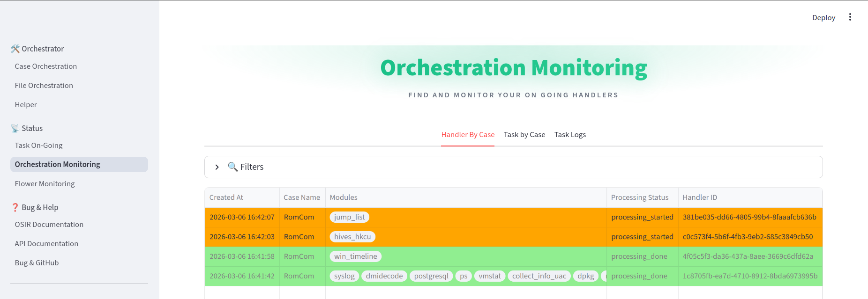Screen dimensions: 868x299
Task: Go to Helper page
Action: pyautogui.click(x=26, y=105)
